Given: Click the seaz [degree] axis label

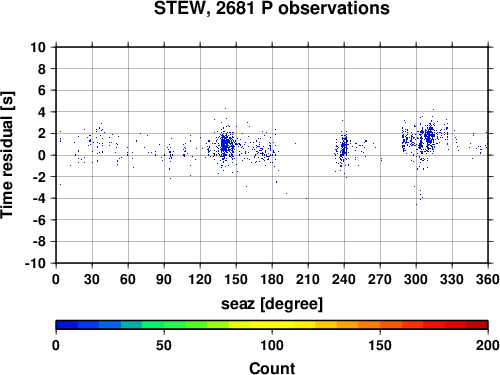Looking at the screenshot, I should (x=272, y=304).
